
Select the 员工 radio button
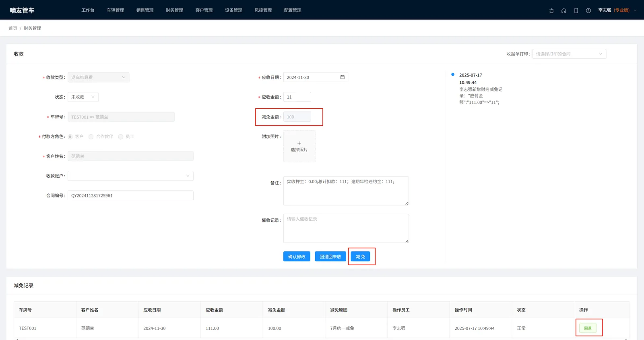[x=120, y=137]
